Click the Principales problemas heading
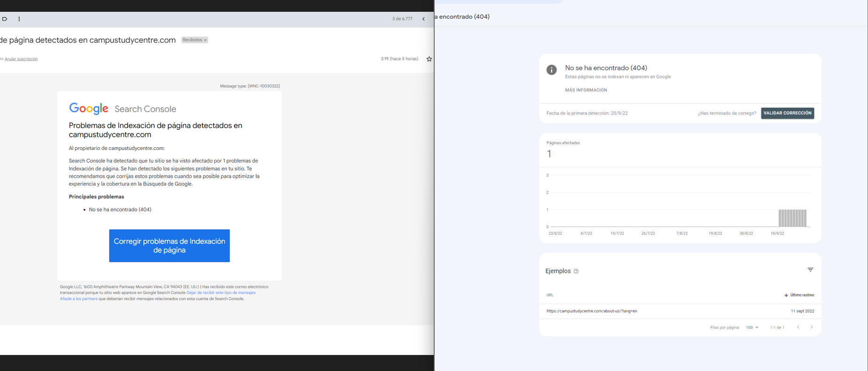The height and width of the screenshot is (371, 868). 96,197
